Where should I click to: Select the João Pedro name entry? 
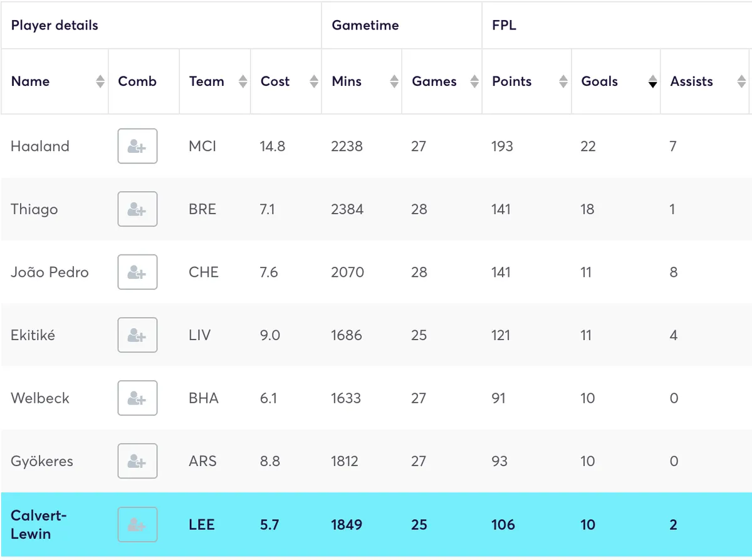50,272
